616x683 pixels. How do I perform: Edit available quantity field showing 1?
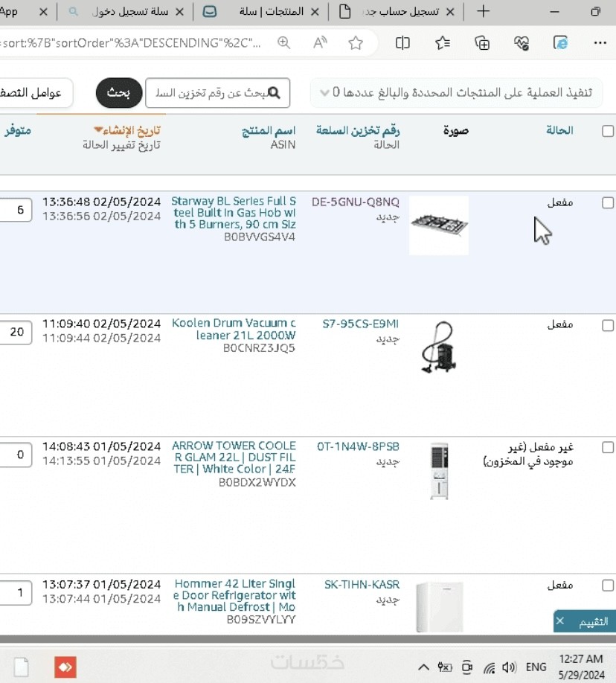pos(16,593)
